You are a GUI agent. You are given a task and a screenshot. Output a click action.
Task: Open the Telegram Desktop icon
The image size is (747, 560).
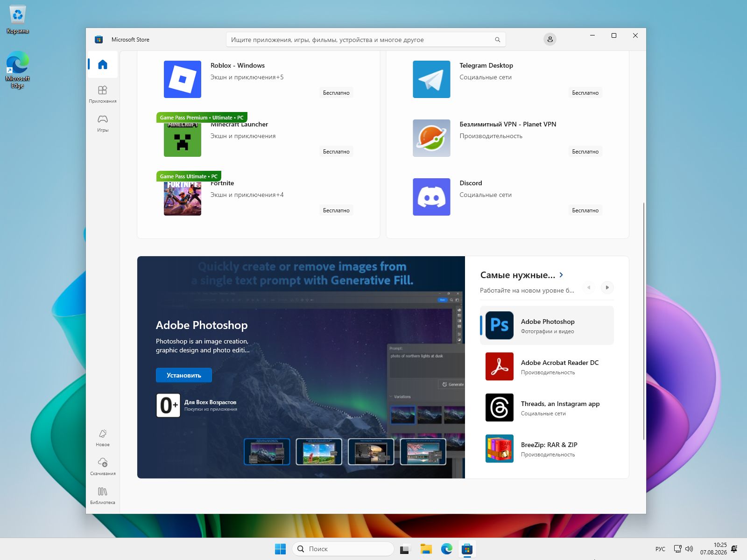431,79
